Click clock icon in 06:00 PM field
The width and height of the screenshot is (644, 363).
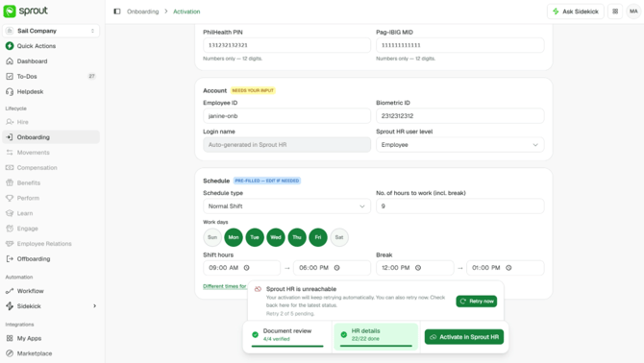click(336, 268)
